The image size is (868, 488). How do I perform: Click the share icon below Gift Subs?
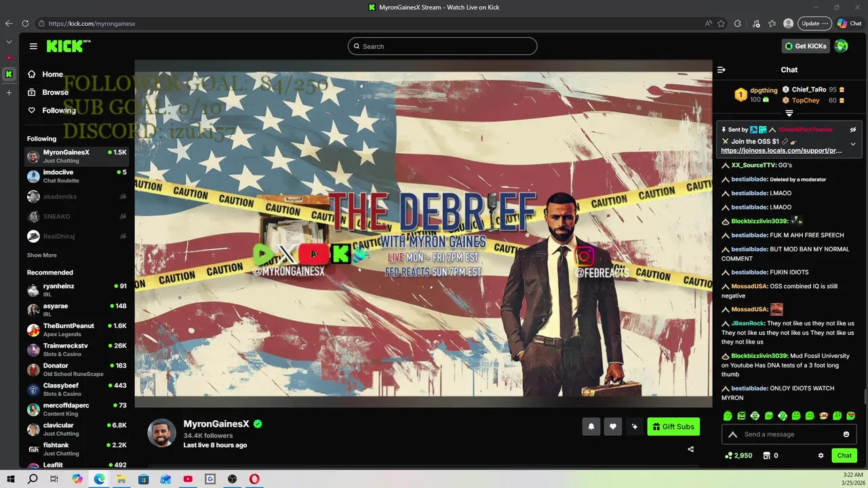click(691, 449)
